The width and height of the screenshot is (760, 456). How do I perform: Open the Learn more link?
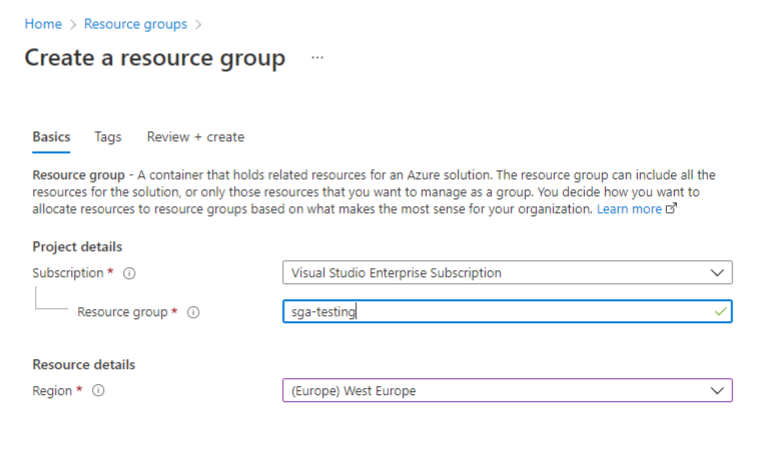click(629, 209)
